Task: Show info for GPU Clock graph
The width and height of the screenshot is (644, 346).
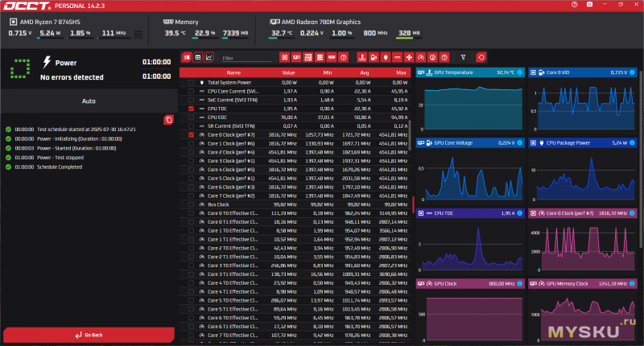Action: click(x=519, y=283)
